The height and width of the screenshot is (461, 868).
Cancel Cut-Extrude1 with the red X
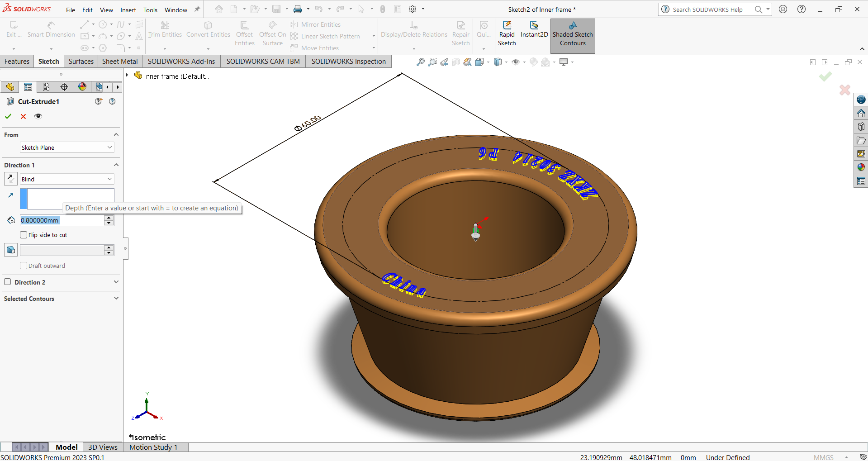[24, 116]
